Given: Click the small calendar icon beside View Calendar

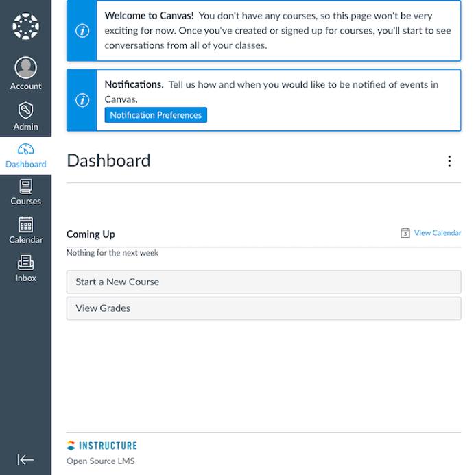Looking at the screenshot, I should coord(405,233).
